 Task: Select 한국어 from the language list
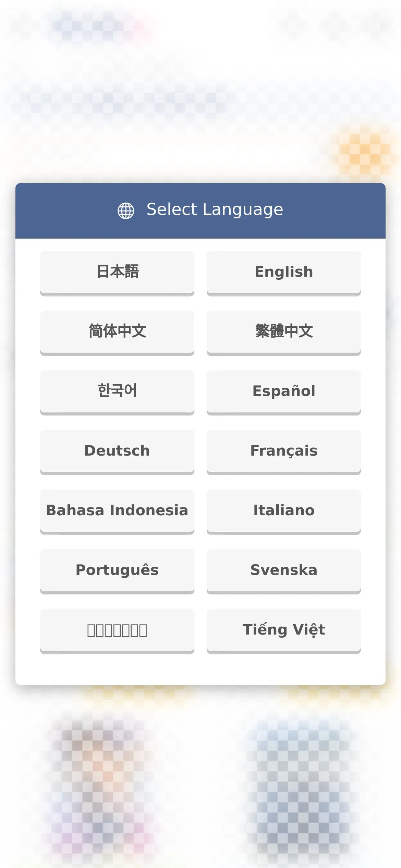[x=117, y=391]
